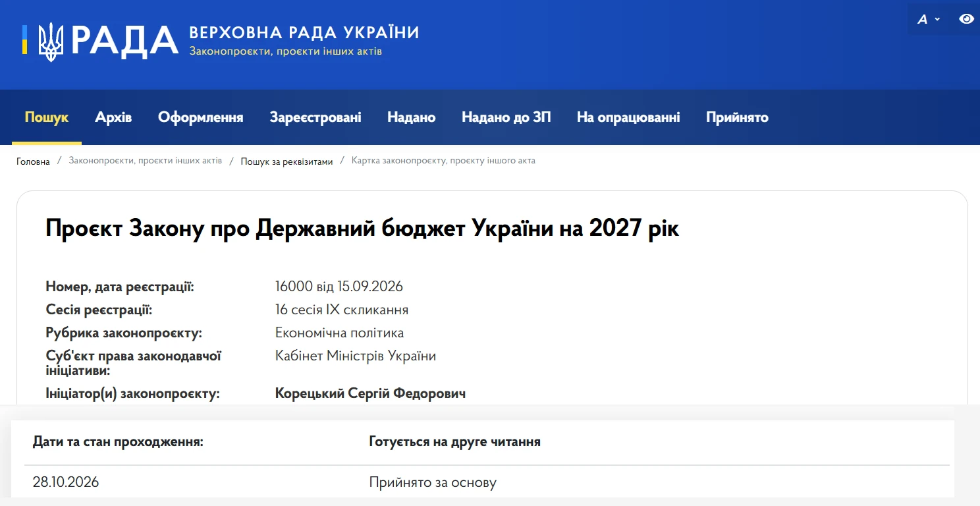Click the bill title about Державний бюджет 2027
This screenshot has height=506, width=980.
[x=362, y=229]
